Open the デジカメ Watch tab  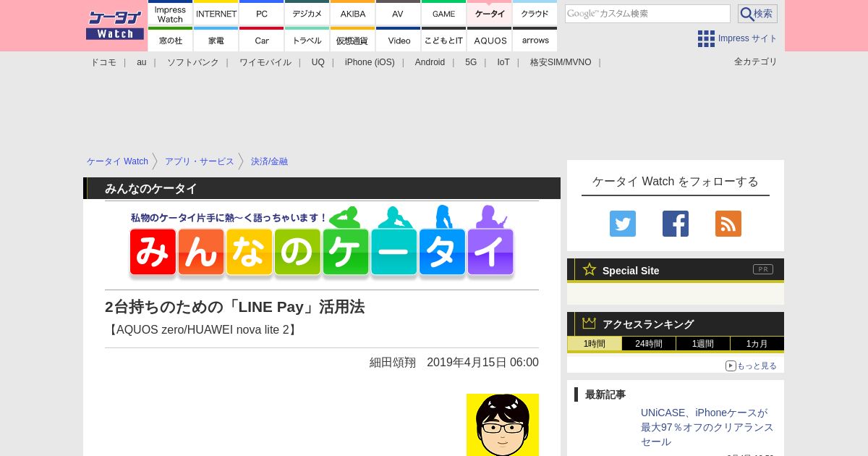[307, 13]
